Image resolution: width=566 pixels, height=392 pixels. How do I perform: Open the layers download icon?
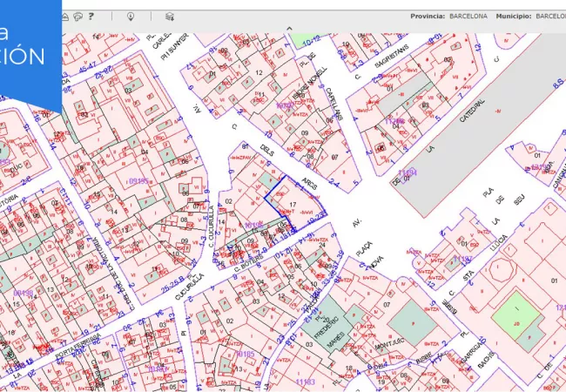point(170,17)
